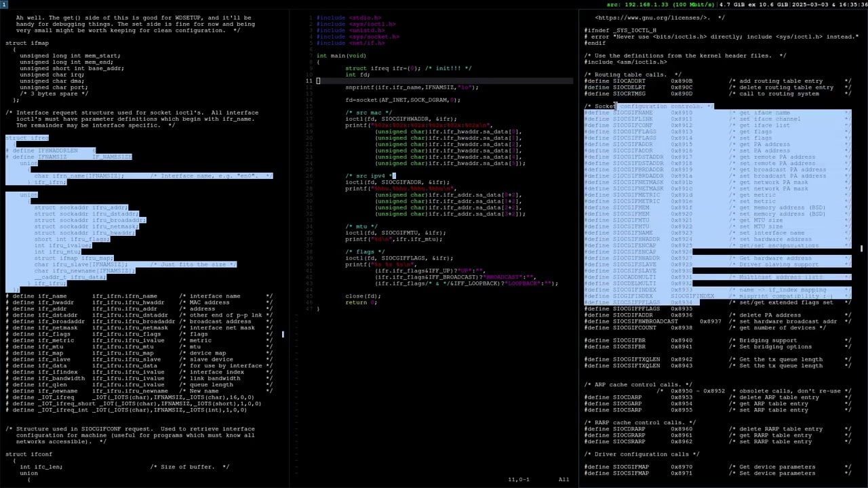Click the 'ioctl(fd, SIOCGIFHWADDR, &ifr);' line

click(401, 119)
